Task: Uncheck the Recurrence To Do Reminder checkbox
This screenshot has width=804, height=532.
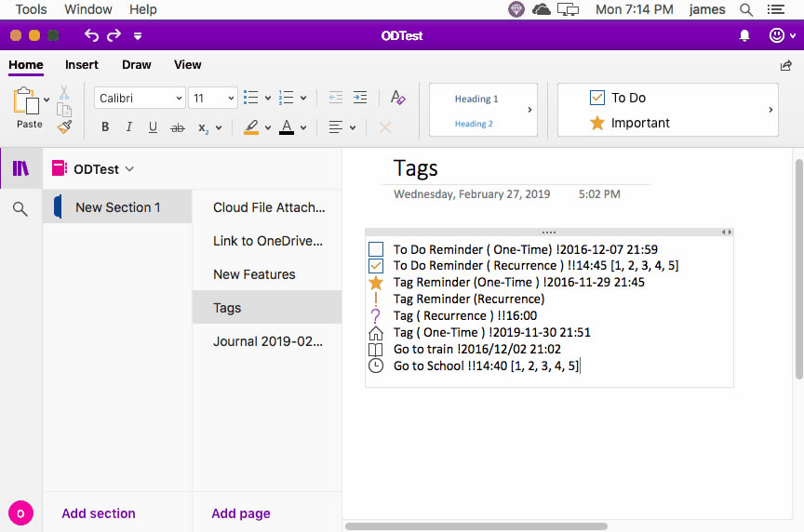Action: (x=376, y=266)
